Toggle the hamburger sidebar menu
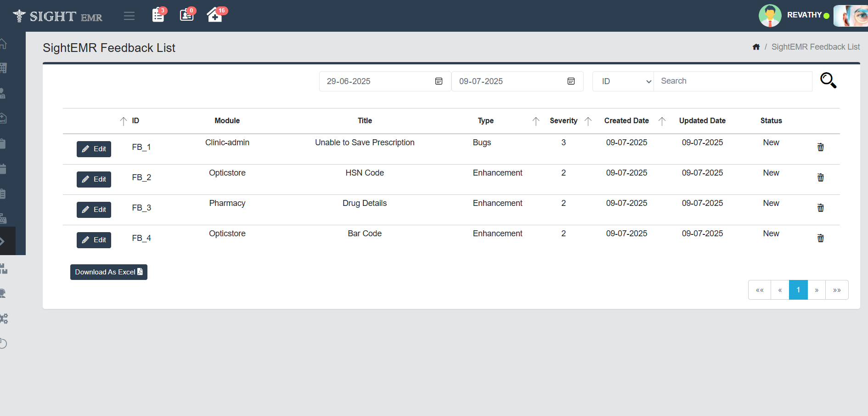The image size is (868, 416). point(129,16)
